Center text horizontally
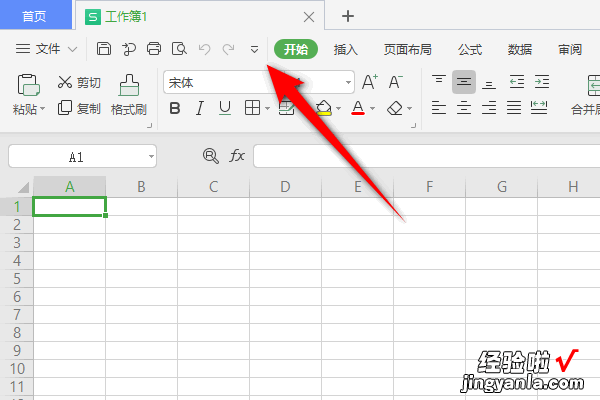The width and height of the screenshot is (600, 400). tap(464, 108)
